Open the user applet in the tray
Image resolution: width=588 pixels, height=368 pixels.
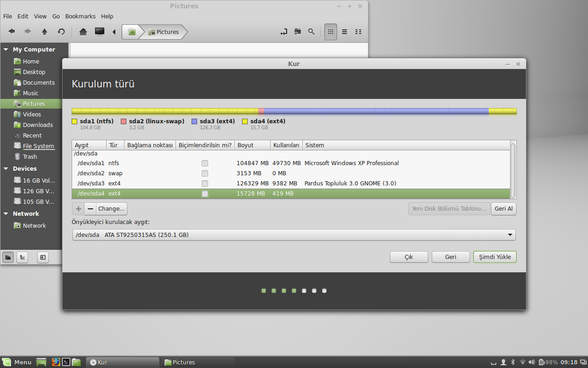(503, 362)
